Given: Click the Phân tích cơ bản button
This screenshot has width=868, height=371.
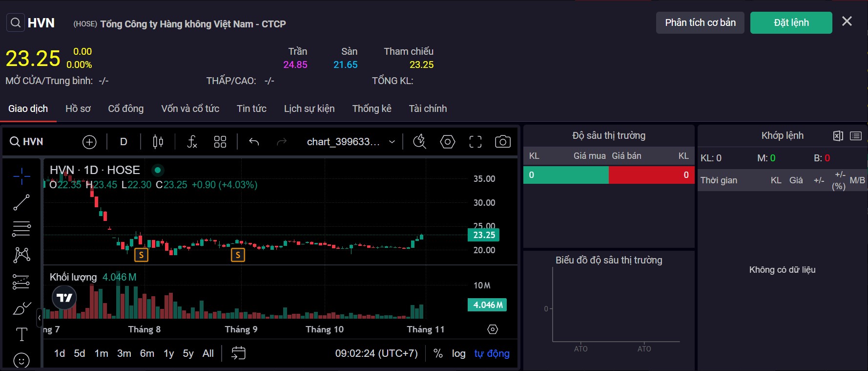Looking at the screenshot, I should (x=700, y=23).
